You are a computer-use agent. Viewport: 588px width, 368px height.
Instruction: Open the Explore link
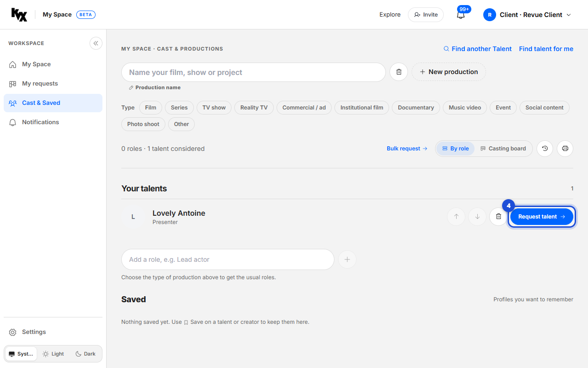(390, 15)
